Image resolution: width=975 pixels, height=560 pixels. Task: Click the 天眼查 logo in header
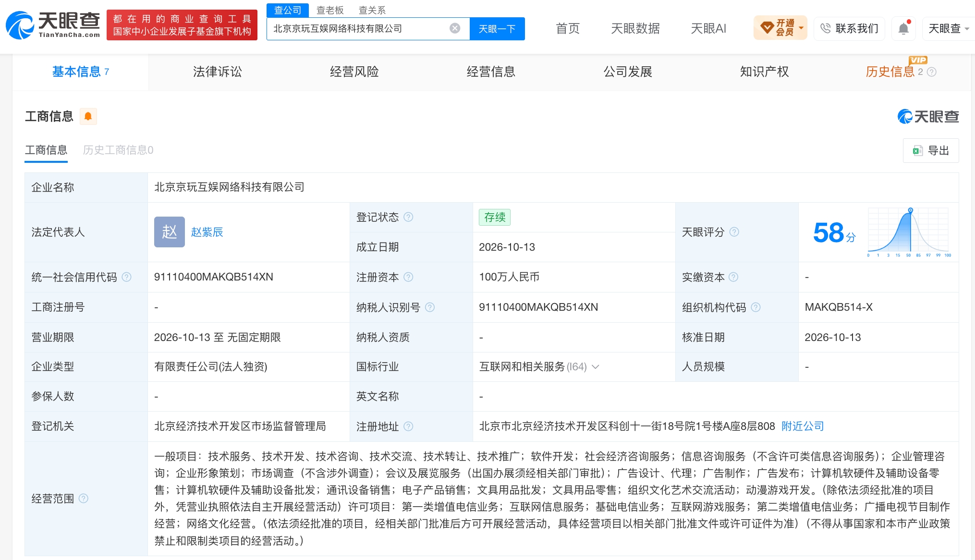click(x=53, y=25)
